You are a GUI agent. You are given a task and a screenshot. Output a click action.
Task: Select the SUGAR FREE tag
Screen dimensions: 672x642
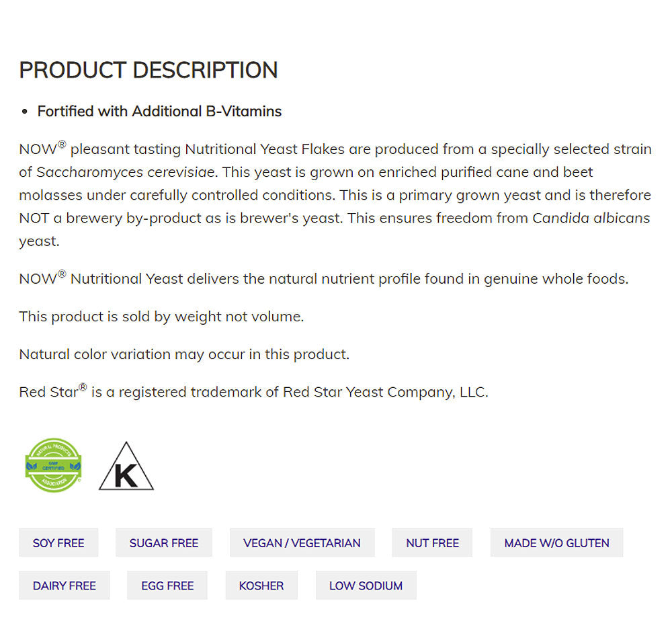click(x=164, y=543)
